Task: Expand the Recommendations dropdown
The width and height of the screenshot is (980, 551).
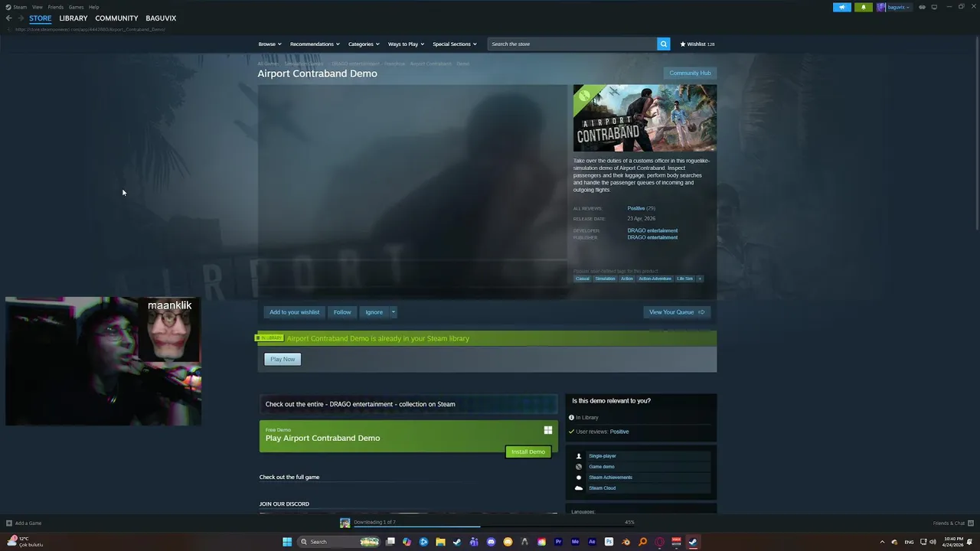Action: pyautogui.click(x=315, y=44)
